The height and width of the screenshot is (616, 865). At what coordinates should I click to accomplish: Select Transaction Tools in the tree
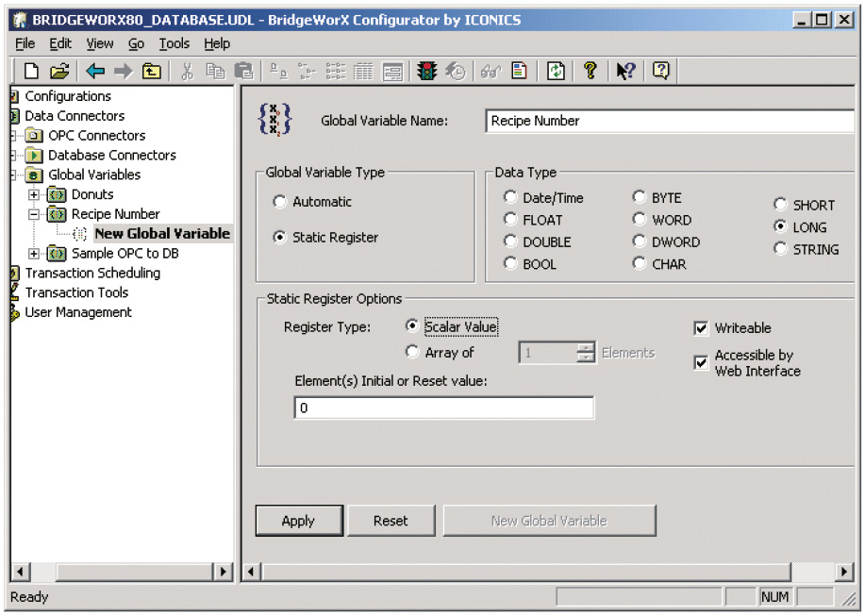[76, 292]
